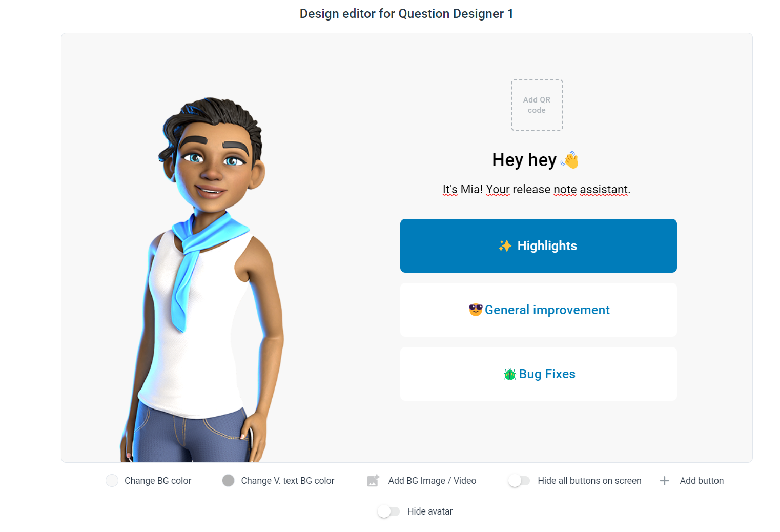Select the General improvement button
Screen dimensions: 780x532
point(539,310)
